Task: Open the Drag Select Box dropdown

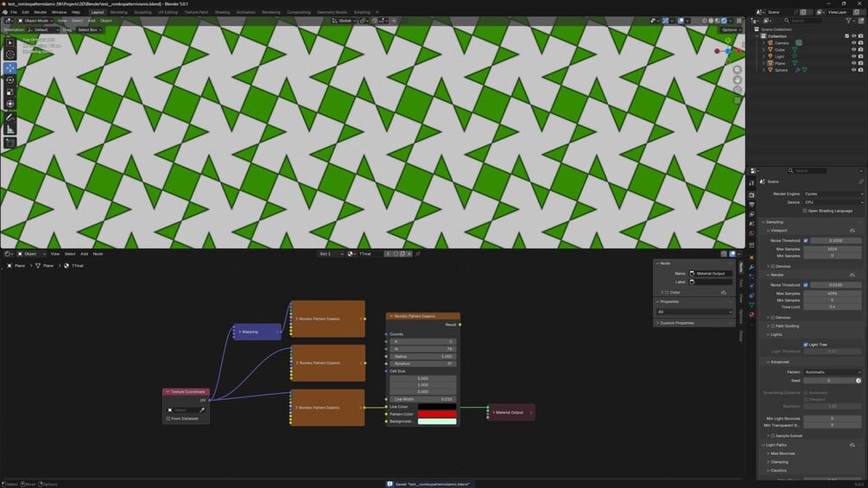Action: (89, 30)
